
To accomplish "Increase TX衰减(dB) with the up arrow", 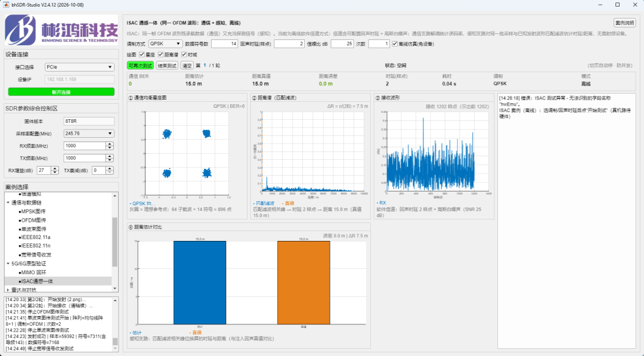I will [x=110, y=168].
